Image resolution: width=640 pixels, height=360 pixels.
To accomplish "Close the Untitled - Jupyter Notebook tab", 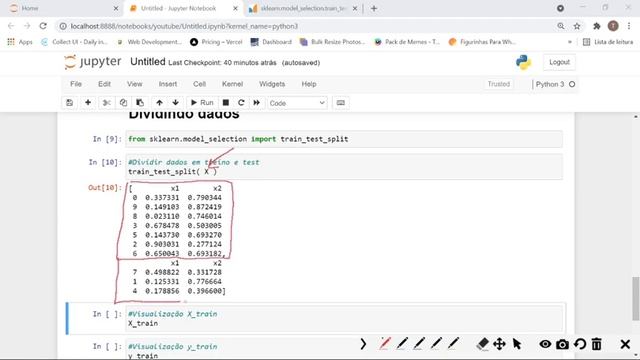I will tap(235, 8).
